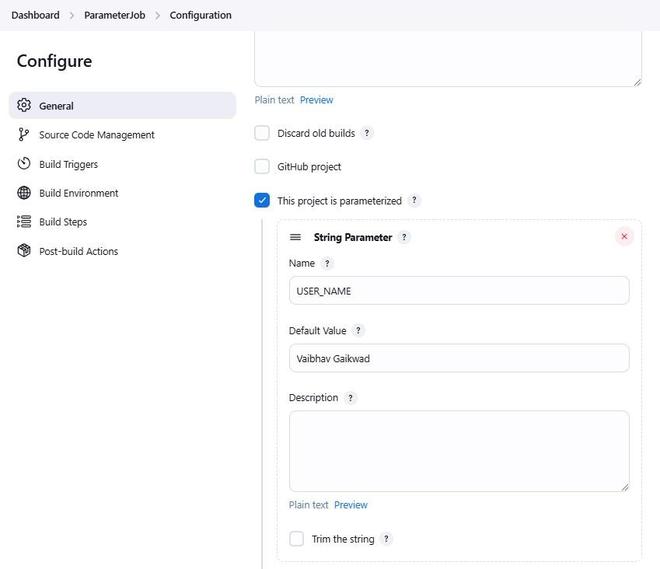Click the General gear icon in sidebar
The image size is (660, 569).
24,105
